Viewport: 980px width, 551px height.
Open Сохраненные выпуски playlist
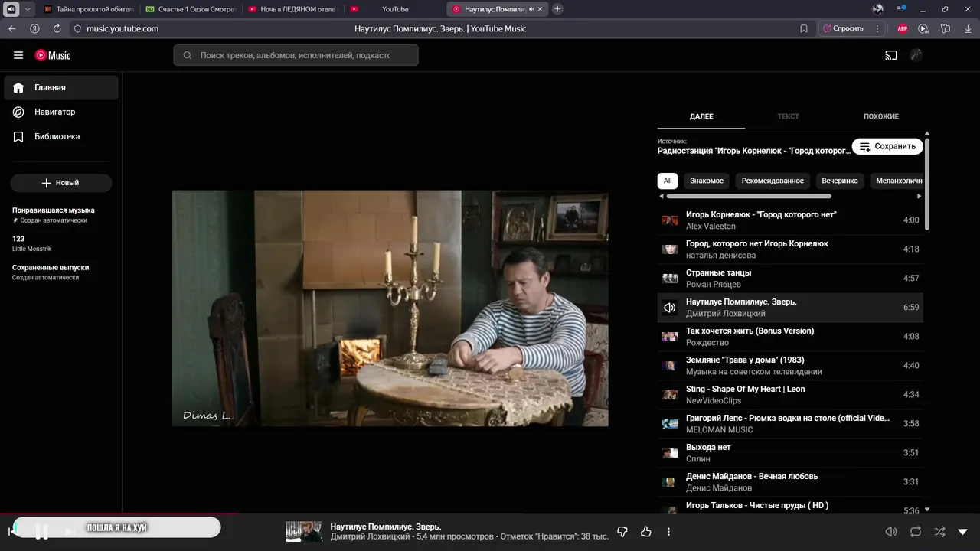61,272
